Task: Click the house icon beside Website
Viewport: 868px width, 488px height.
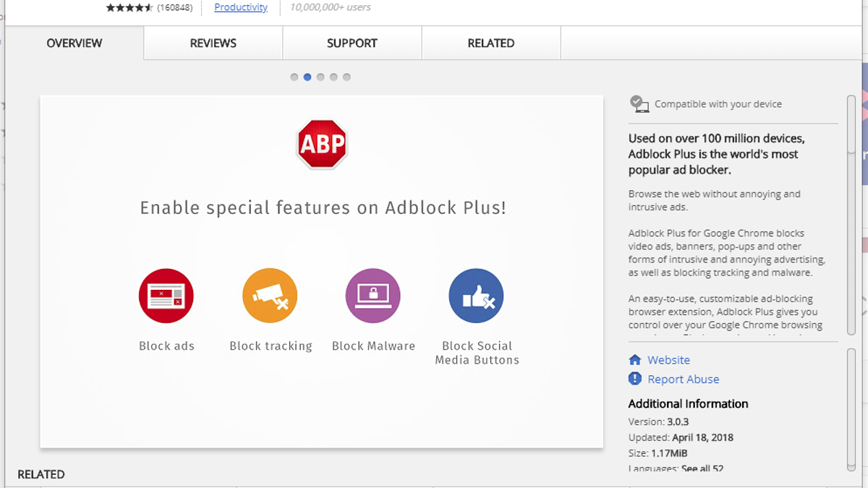Action: pyautogui.click(x=635, y=360)
